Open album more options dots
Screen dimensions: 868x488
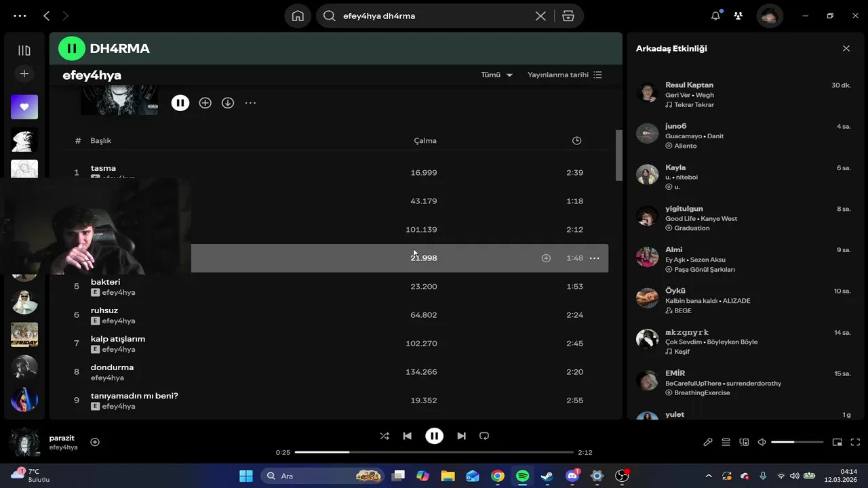[250, 103]
